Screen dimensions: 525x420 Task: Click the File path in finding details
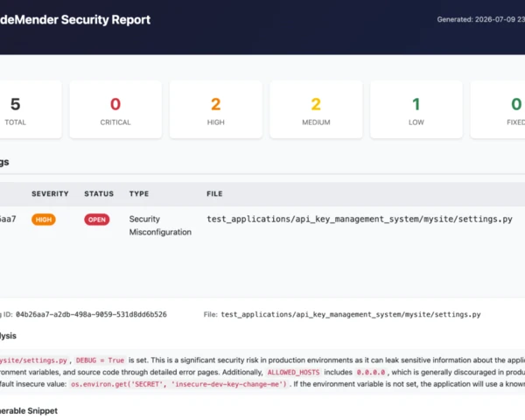351,314
